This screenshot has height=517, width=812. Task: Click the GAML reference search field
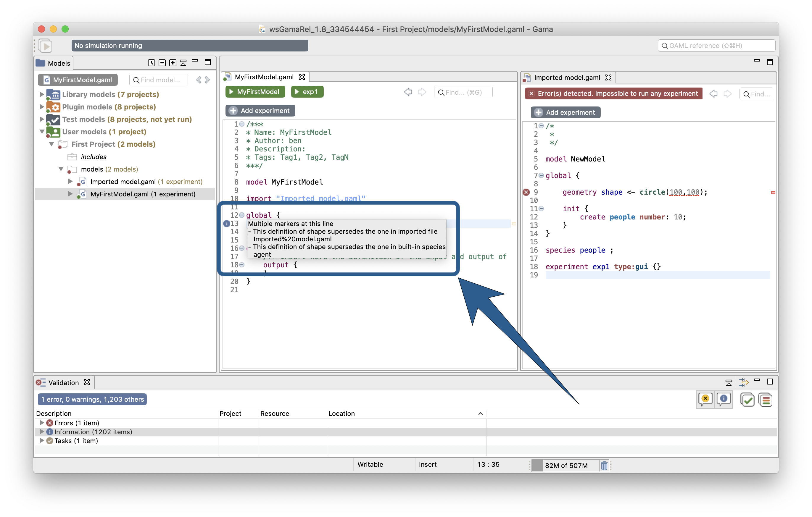point(716,46)
